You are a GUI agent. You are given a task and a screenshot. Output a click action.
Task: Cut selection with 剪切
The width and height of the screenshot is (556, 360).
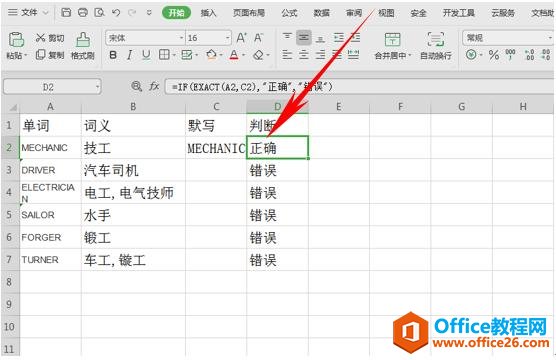click(x=50, y=38)
